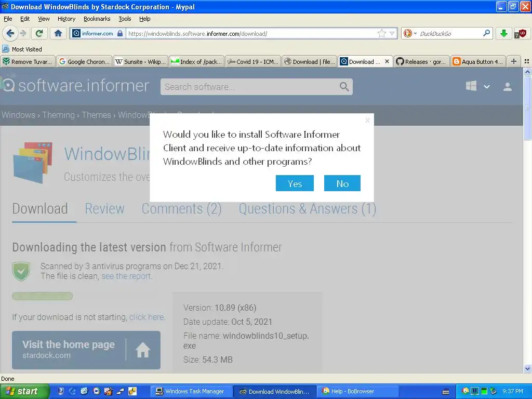Image resolution: width=532 pixels, height=399 pixels.
Task: Switch to the Aqua Button 4... tab
Action: tap(478, 61)
